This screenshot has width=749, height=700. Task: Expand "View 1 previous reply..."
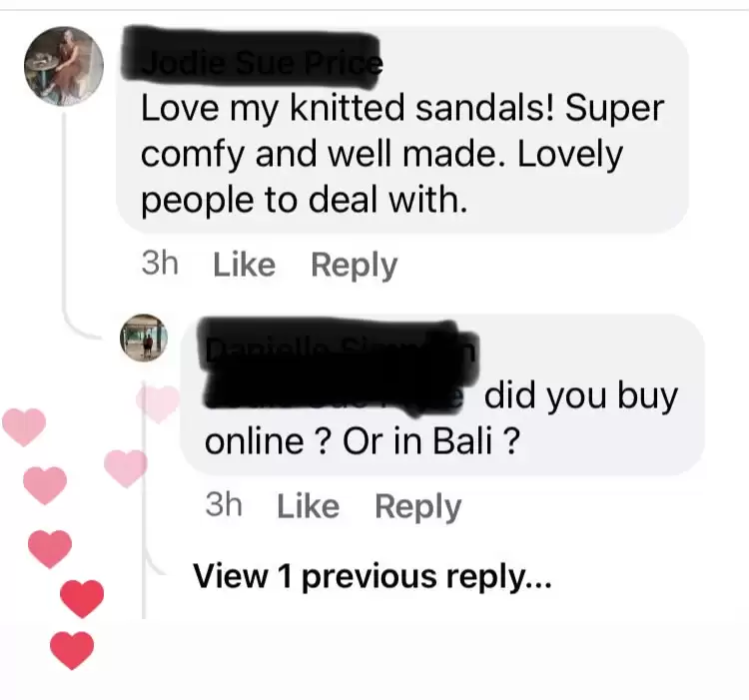373,576
